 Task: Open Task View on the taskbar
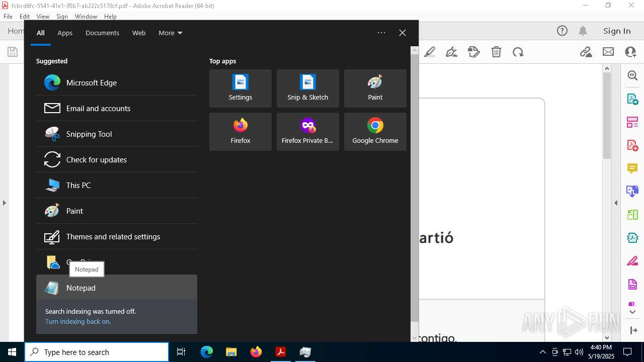pos(181,352)
